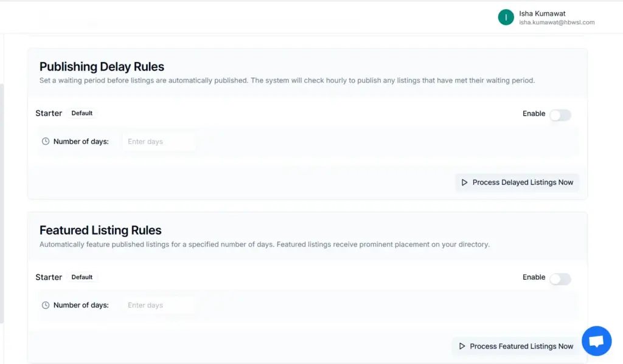Click the Enter days field for Publishing Delay

pyautogui.click(x=159, y=141)
